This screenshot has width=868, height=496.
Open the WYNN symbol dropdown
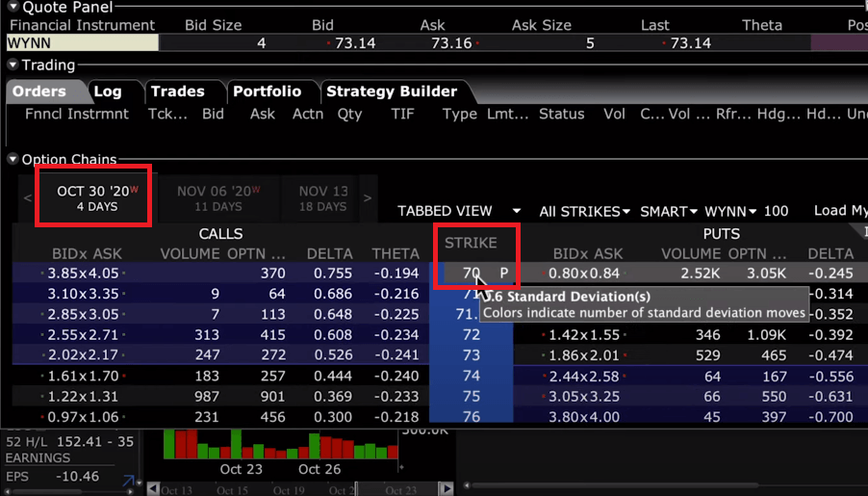730,211
